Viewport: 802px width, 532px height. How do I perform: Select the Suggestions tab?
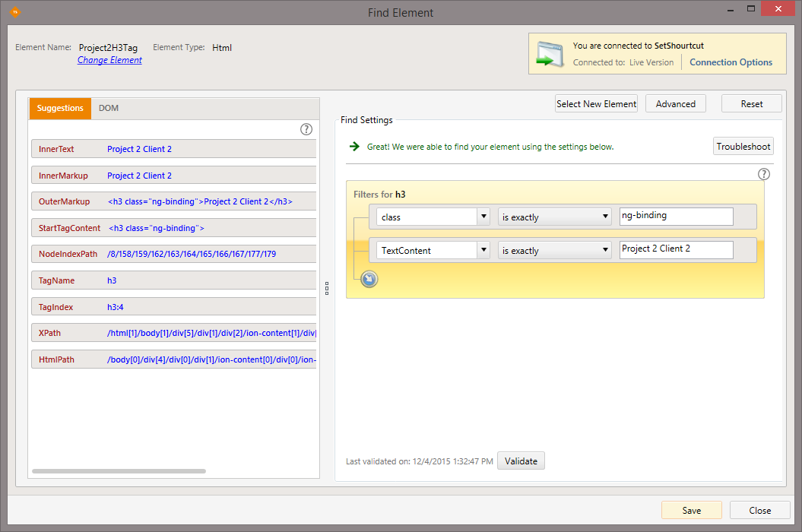pyautogui.click(x=60, y=108)
